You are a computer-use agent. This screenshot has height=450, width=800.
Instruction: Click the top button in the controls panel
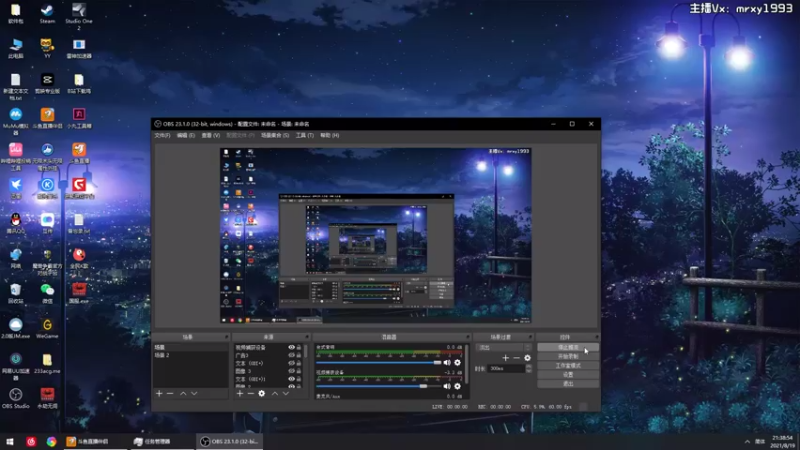568,347
